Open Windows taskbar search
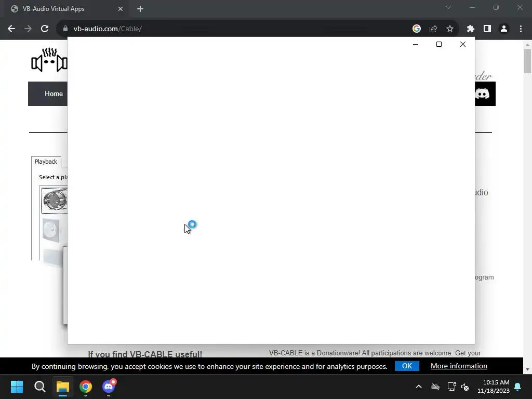 click(39, 387)
